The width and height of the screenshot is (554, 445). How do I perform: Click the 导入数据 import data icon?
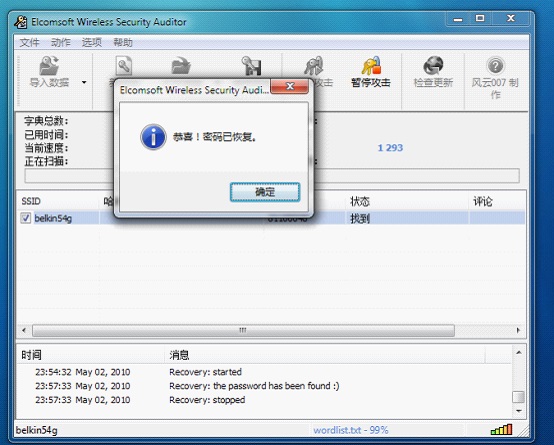tap(49, 66)
